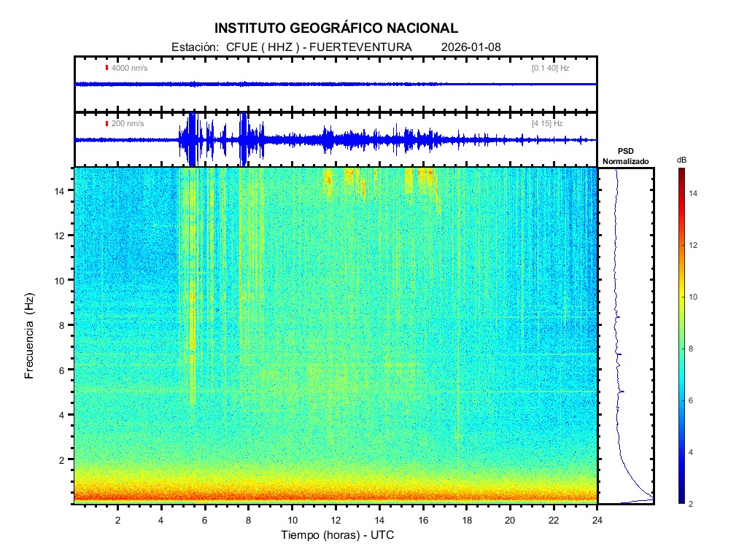The width and height of the screenshot is (747, 560).
Task: Click the date 2026-01-08
Action: click(x=471, y=47)
